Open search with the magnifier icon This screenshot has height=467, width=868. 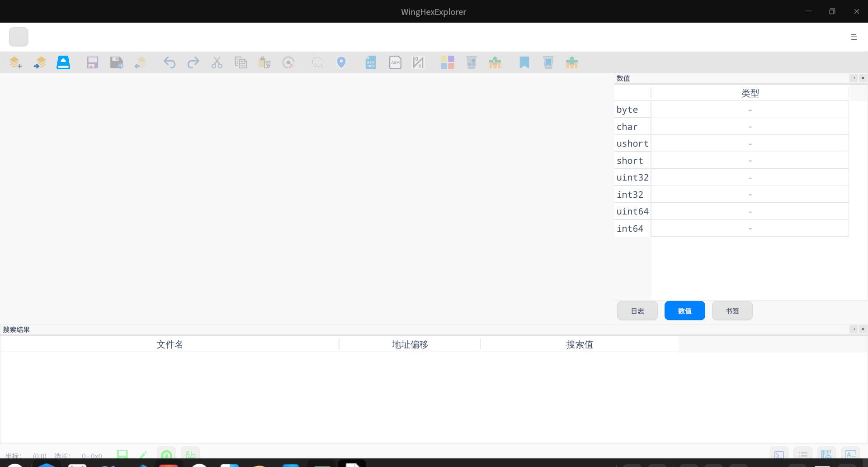click(x=317, y=62)
